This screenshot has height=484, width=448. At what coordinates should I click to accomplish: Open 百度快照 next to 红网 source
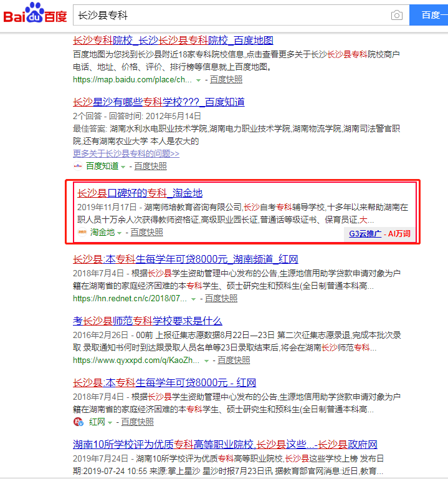point(137,422)
